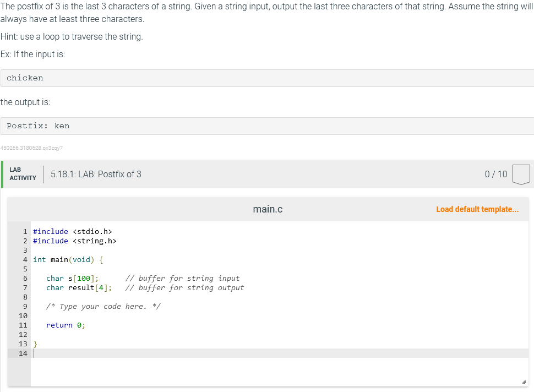Select the main.c file tab

(268, 209)
